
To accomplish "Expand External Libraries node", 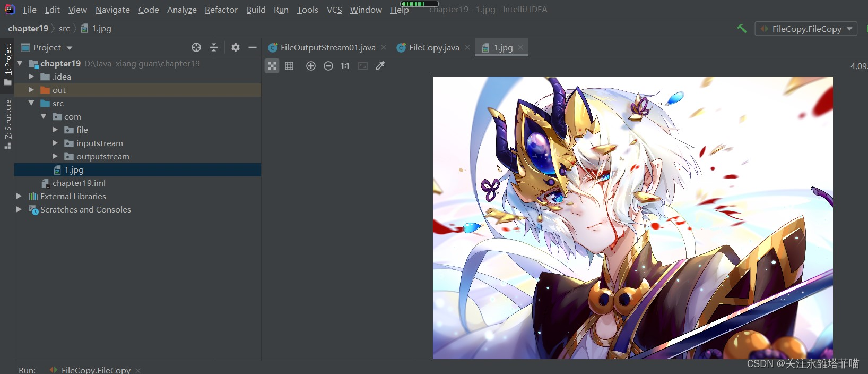I will [19, 196].
